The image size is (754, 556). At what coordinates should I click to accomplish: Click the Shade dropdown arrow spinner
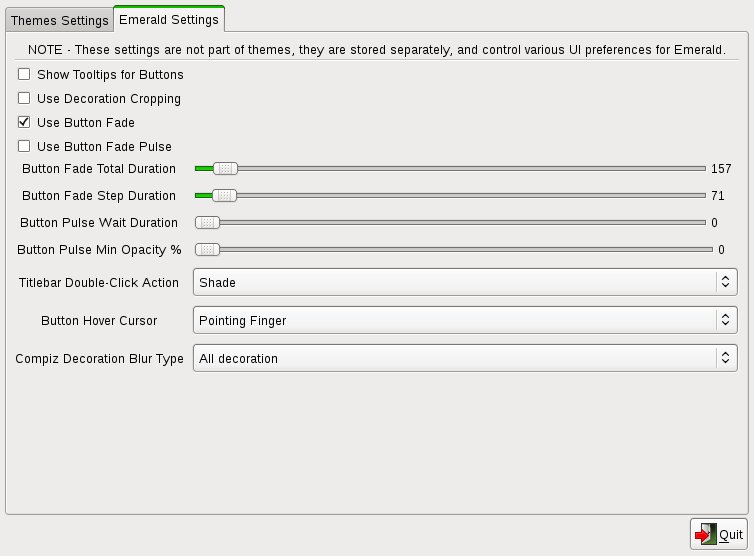726,282
